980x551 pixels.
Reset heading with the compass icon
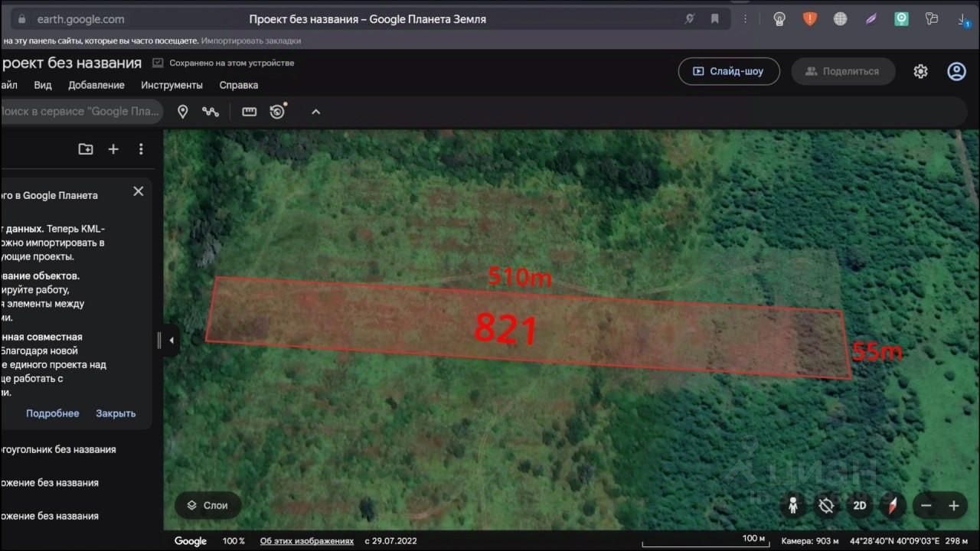pos(892,506)
